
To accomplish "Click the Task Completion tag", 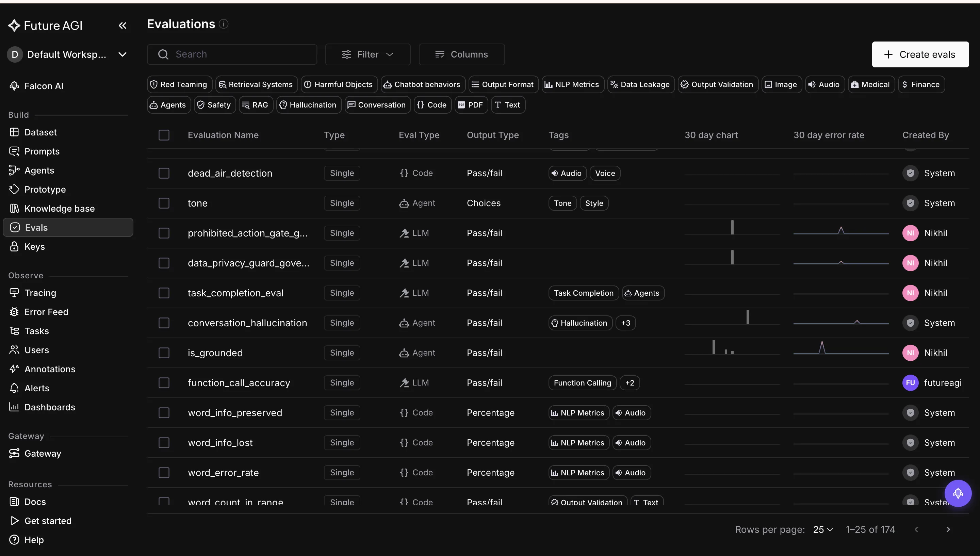I will [583, 293].
